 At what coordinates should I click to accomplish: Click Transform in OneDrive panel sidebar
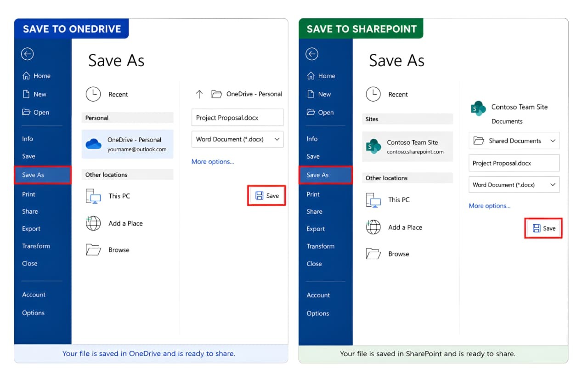point(36,246)
